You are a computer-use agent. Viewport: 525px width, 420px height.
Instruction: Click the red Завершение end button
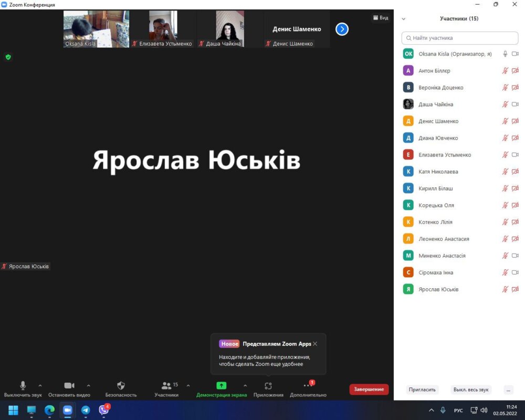(x=369, y=389)
